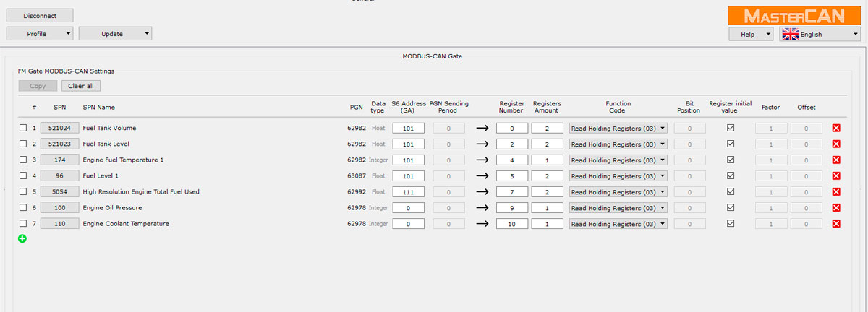The width and height of the screenshot is (868, 312).
Task: Click the Disconnect button
Action: [x=40, y=15]
